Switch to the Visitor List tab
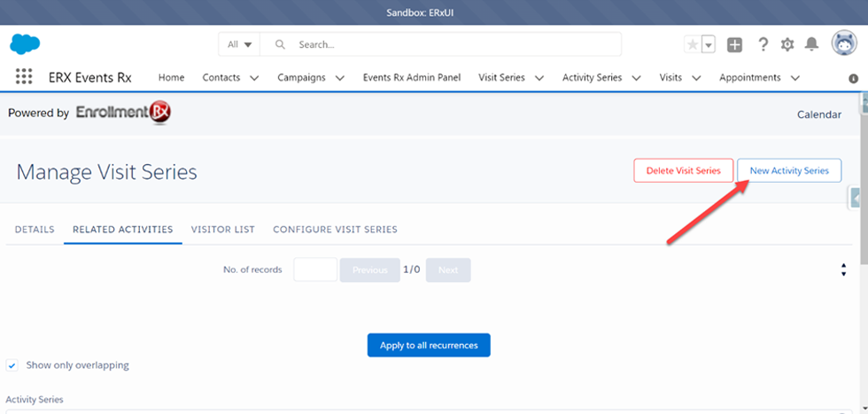 (x=222, y=230)
